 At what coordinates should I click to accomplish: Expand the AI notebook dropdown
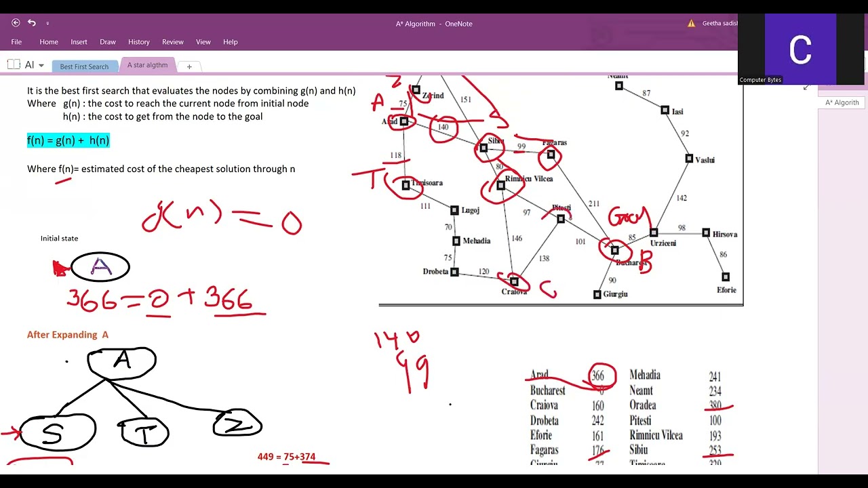click(41, 66)
